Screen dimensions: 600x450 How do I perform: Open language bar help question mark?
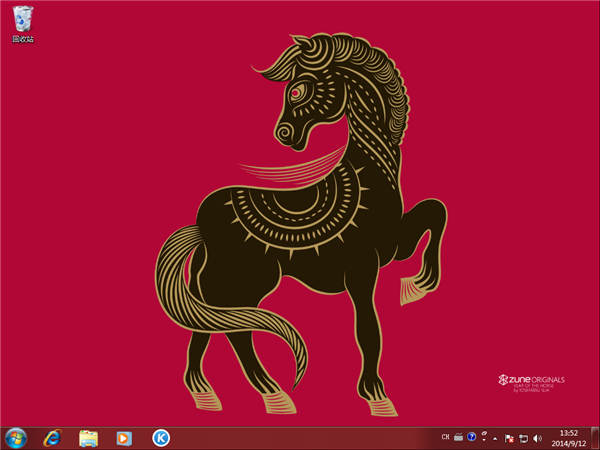[x=471, y=438]
